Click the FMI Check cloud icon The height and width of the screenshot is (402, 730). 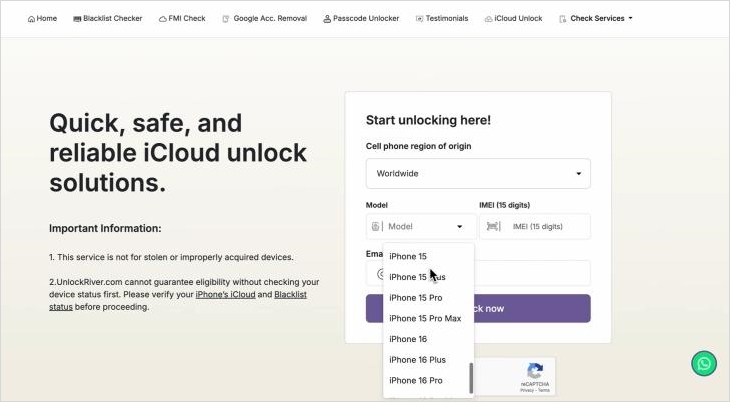click(163, 19)
